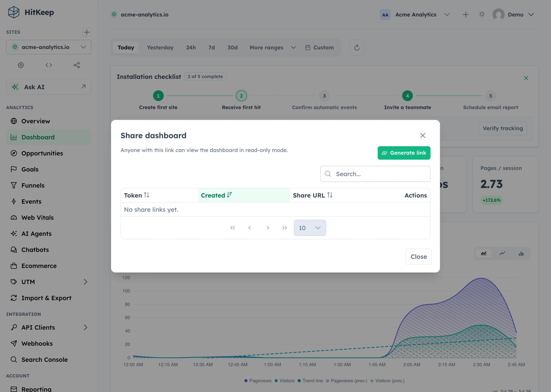Open Ecommerce analytics

49,266
